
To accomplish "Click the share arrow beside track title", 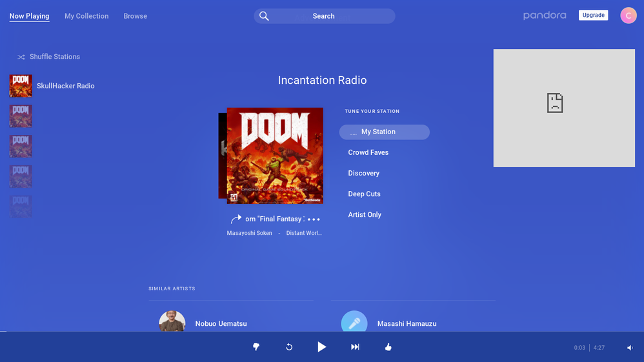I will point(236,219).
